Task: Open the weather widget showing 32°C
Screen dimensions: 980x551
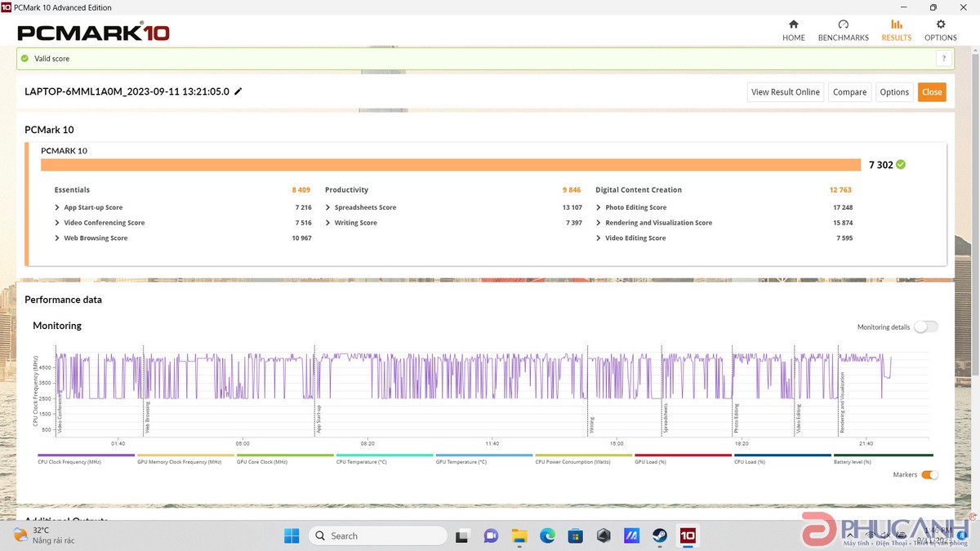Action: (x=45, y=535)
